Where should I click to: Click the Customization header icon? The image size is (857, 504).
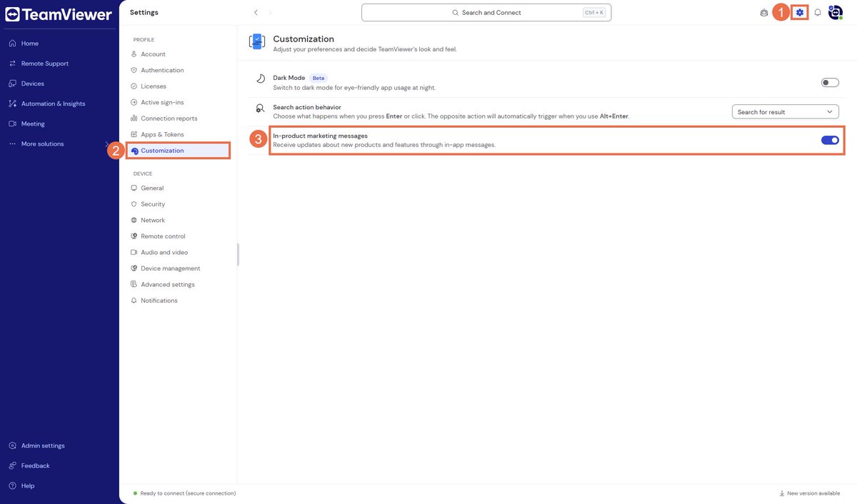click(256, 42)
